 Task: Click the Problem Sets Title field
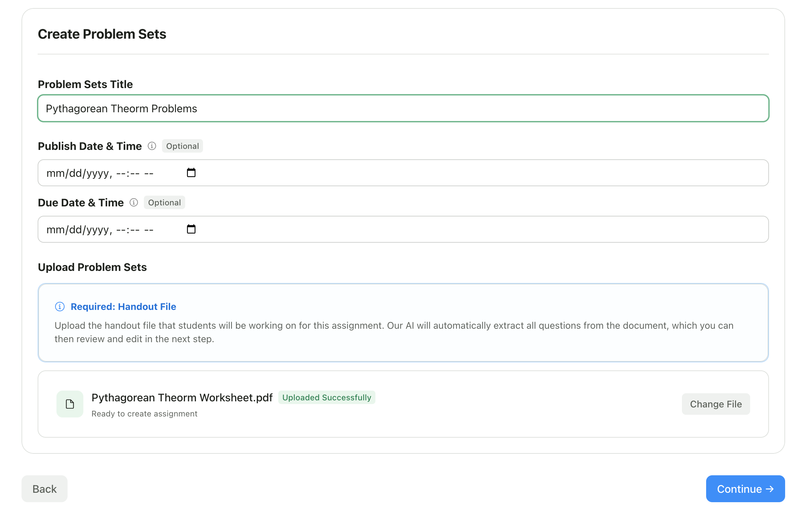point(403,109)
